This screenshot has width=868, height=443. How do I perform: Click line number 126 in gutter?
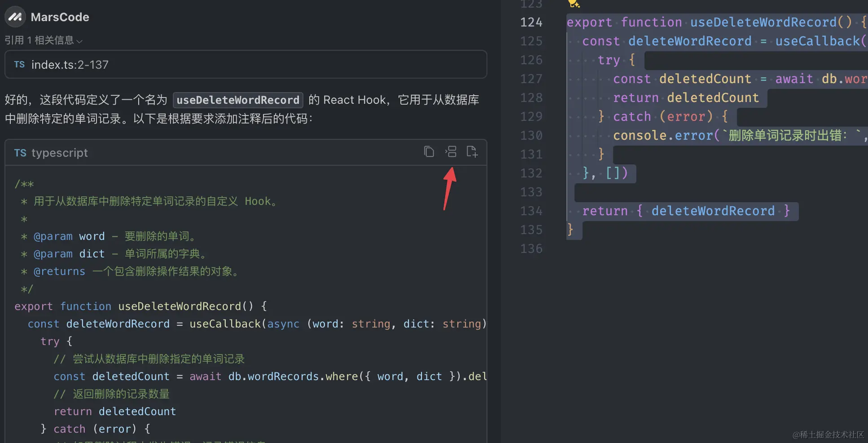click(x=531, y=60)
